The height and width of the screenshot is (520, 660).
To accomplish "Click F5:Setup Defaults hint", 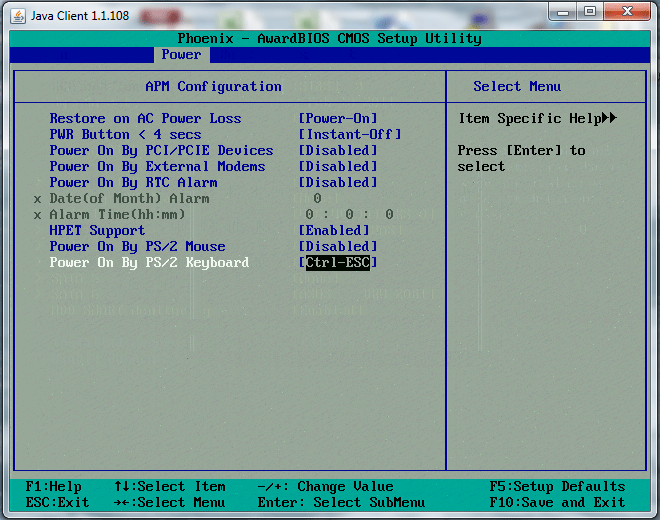I will pos(557,486).
